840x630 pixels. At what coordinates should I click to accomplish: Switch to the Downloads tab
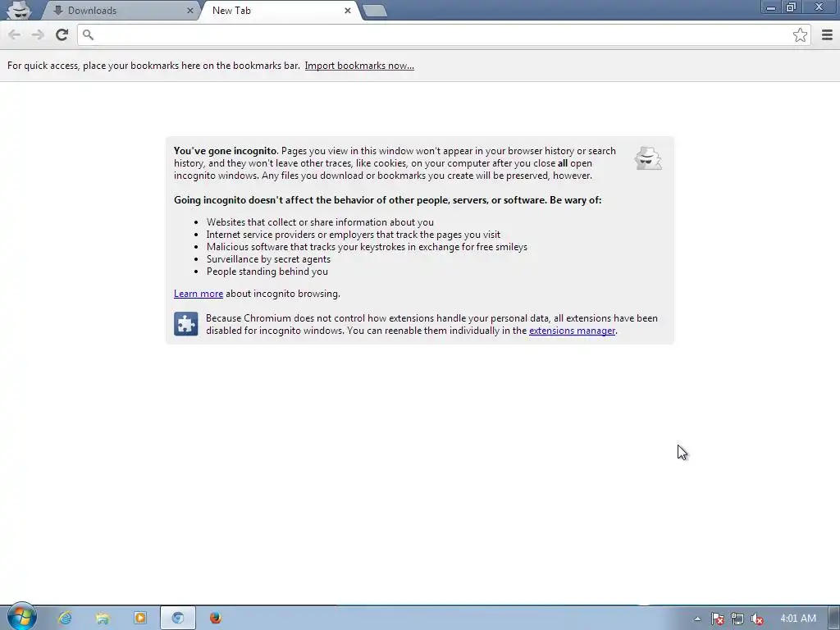click(x=121, y=10)
